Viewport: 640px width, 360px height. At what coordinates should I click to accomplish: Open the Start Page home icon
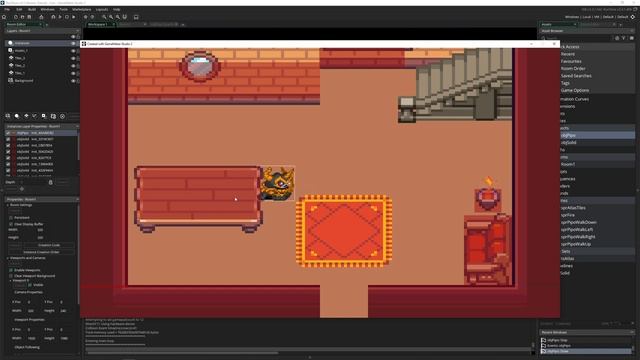tap(4, 17)
